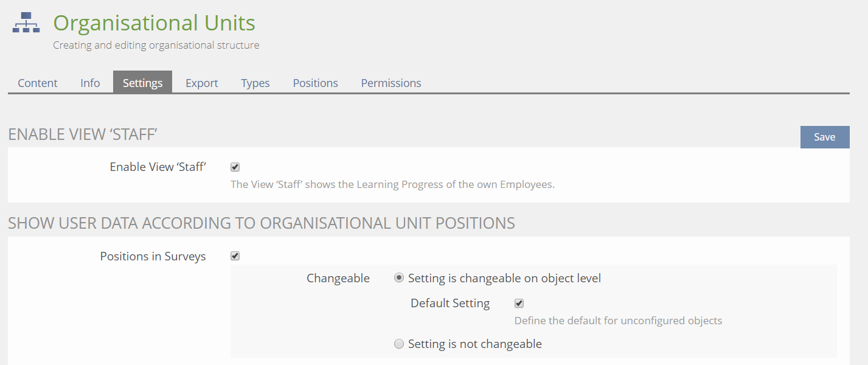
Task: Switch to the Info tab
Action: point(90,83)
